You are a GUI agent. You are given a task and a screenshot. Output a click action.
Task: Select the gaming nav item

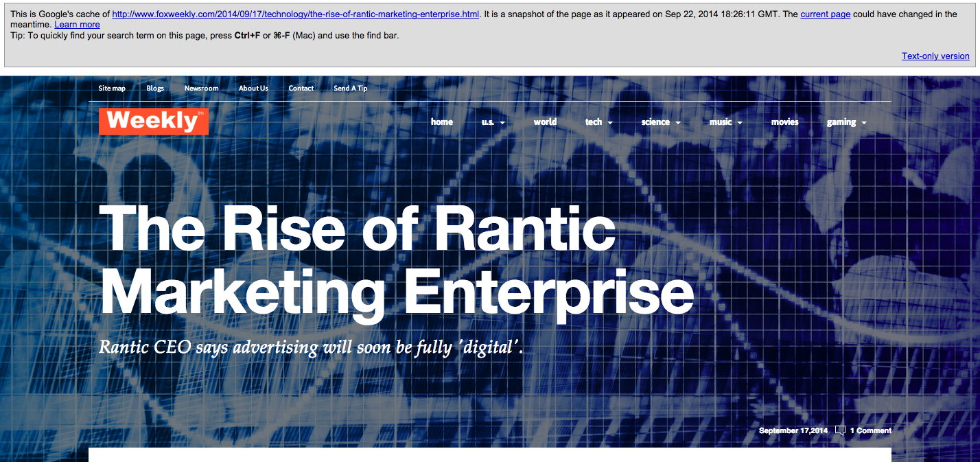coord(841,122)
